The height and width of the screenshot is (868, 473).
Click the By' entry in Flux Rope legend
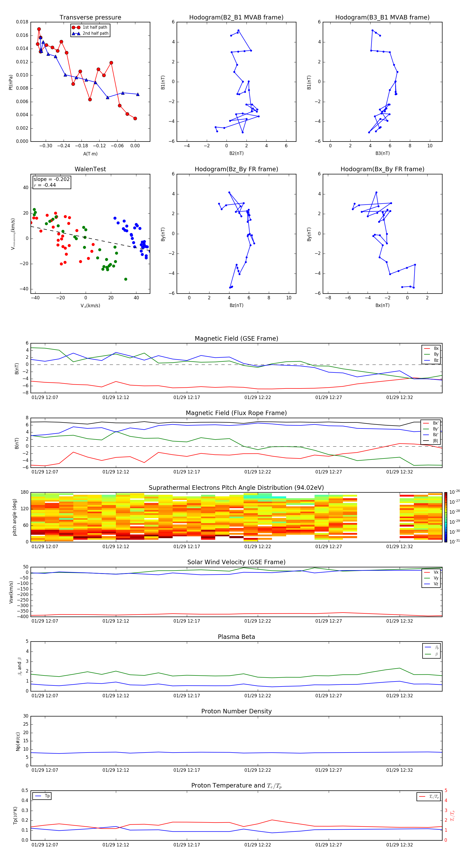coord(431,429)
